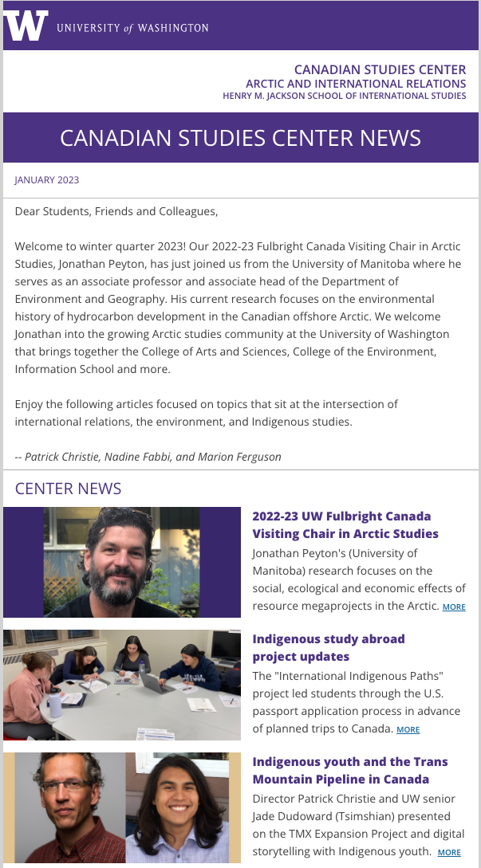This screenshot has width=481, height=868.
Task: Click the Canadian Studies Center News banner
Action: 241,137
